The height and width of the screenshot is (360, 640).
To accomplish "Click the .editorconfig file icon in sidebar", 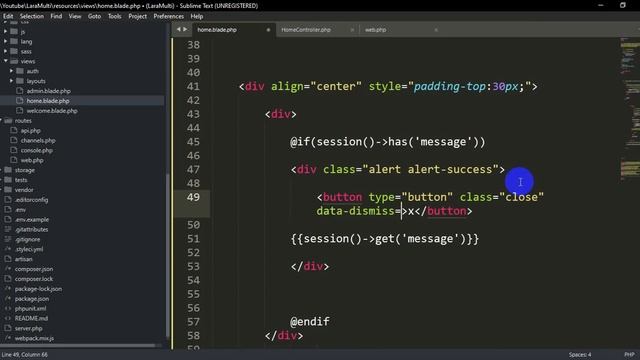I will [8, 200].
